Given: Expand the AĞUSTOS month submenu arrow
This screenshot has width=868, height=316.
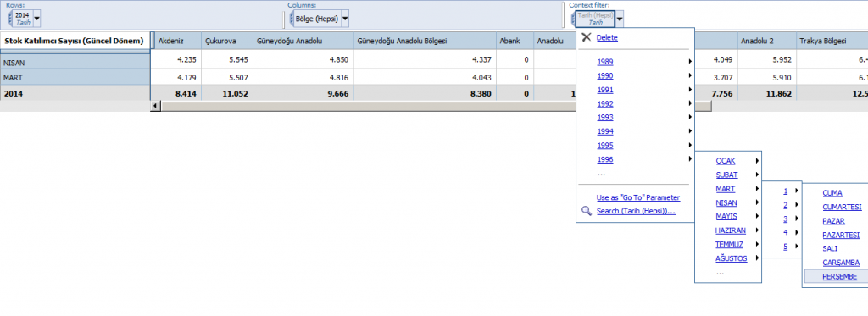Looking at the screenshot, I should click(757, 258).
